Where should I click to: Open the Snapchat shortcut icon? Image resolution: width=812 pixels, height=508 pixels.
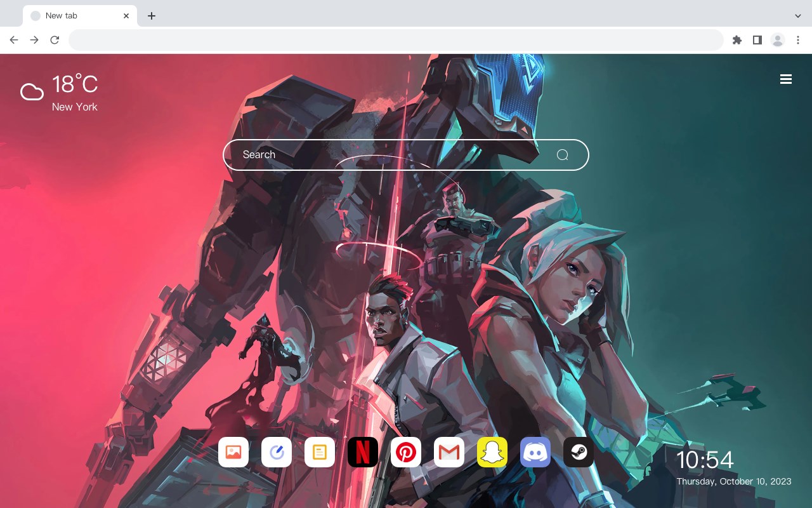(x=492, y=452)
